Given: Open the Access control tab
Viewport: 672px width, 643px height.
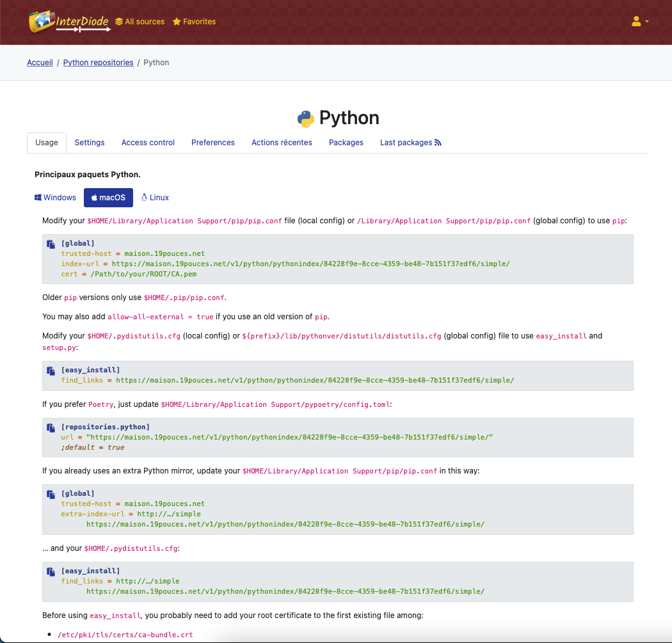Looking at the screenshot, I should coord(148,143).
